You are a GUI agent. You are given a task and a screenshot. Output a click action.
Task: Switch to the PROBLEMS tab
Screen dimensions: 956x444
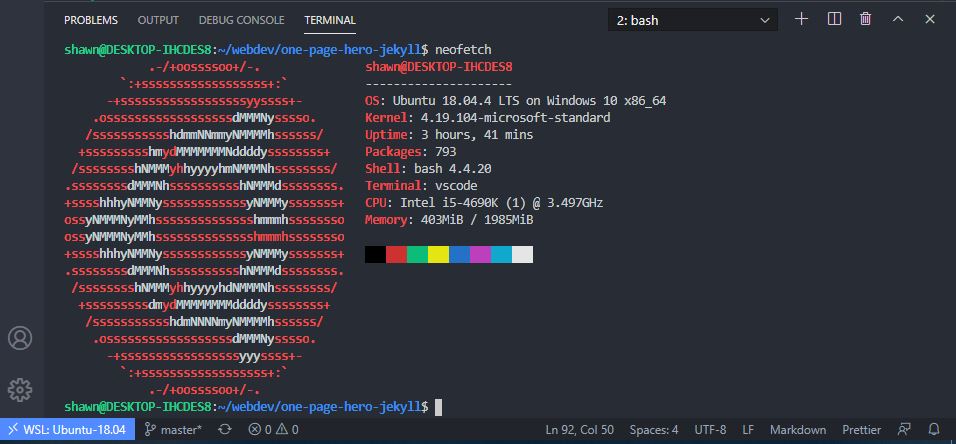(90, 20)
